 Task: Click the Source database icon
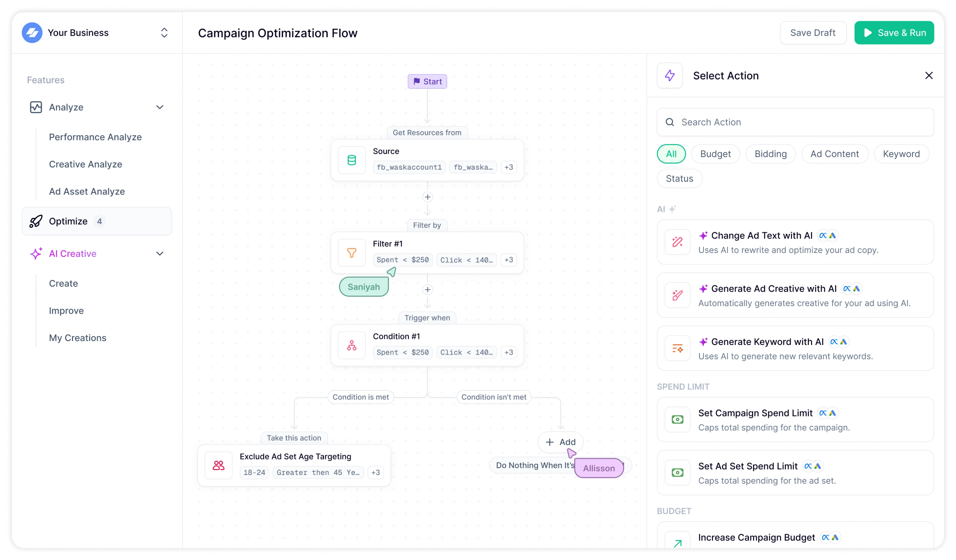(x=352, y=160)
